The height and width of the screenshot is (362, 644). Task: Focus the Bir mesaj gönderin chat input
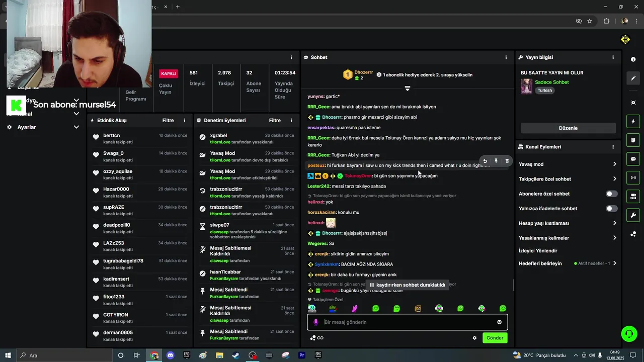coord(408,322)
